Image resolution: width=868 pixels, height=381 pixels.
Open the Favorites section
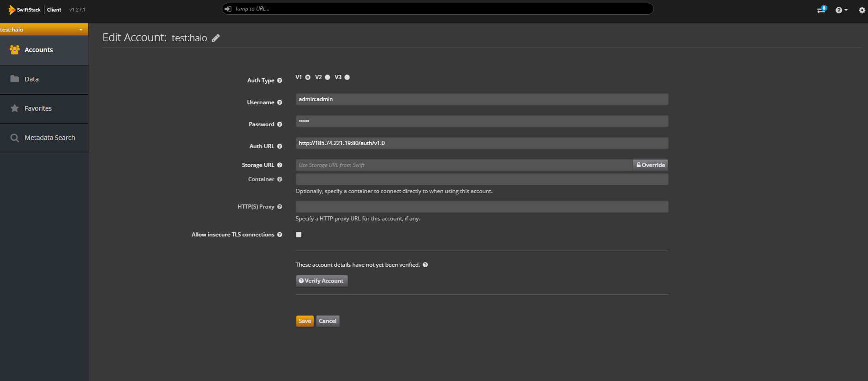tap(44, 109)
